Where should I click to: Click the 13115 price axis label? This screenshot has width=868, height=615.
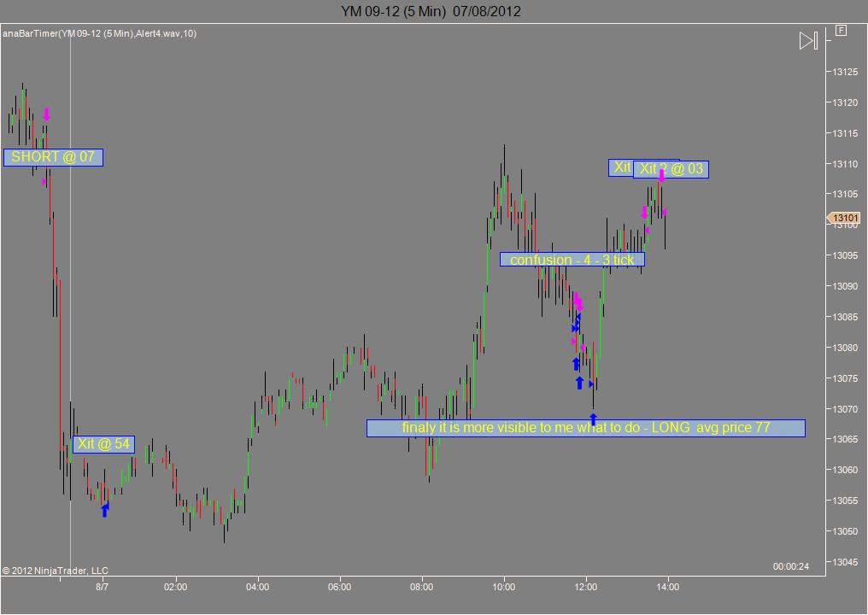845,133
